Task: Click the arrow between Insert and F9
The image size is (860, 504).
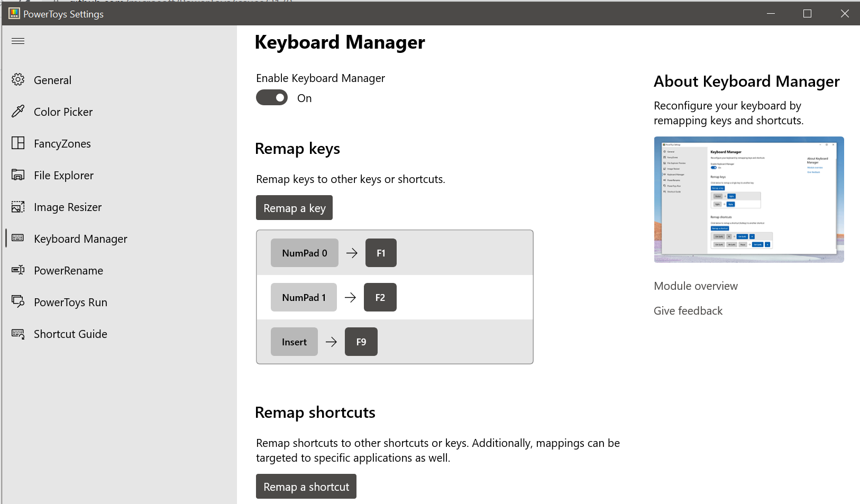Action: (x=331, y=342)
